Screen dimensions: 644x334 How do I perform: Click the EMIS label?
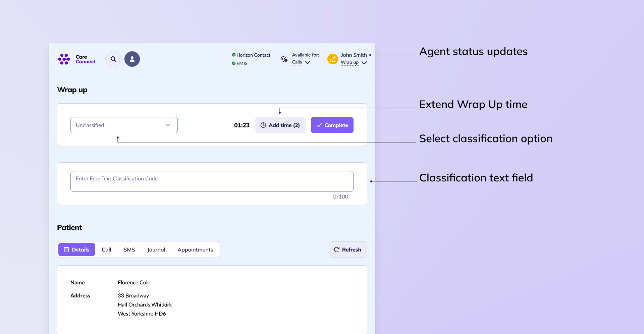[242, 63]
